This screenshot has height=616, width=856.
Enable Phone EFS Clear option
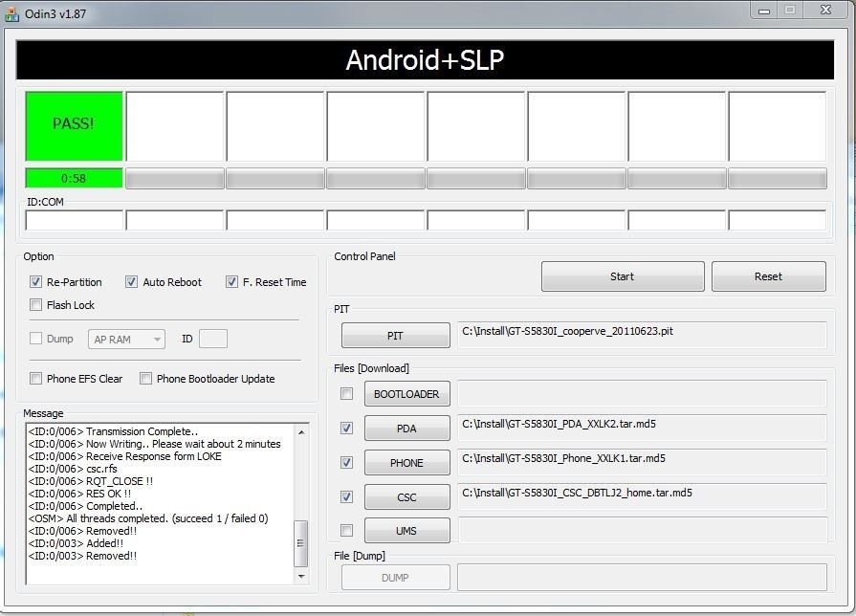click(x=36, y=379)
